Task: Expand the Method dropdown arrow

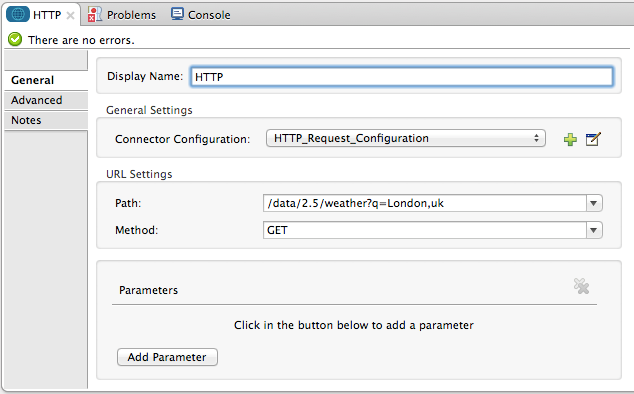Action: 594,230
